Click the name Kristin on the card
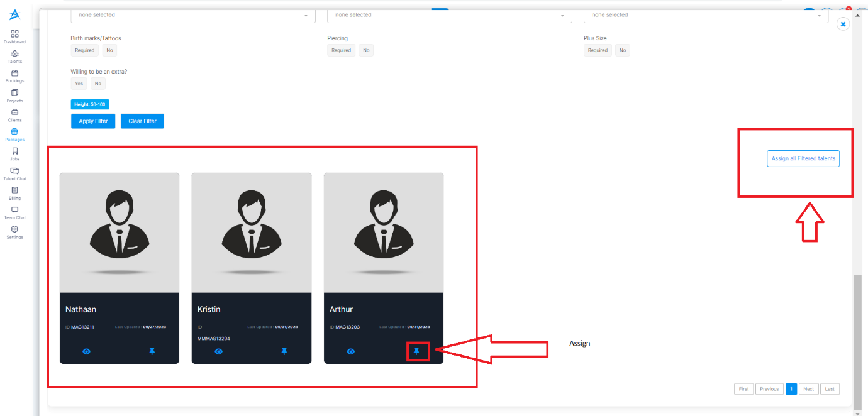The image size is (868, 416). click(209, 309)
